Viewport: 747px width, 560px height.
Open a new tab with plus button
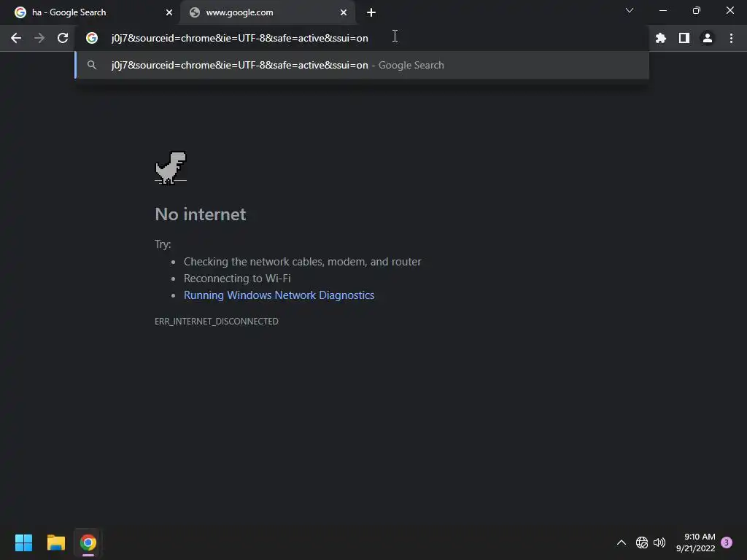pos(371,13)
